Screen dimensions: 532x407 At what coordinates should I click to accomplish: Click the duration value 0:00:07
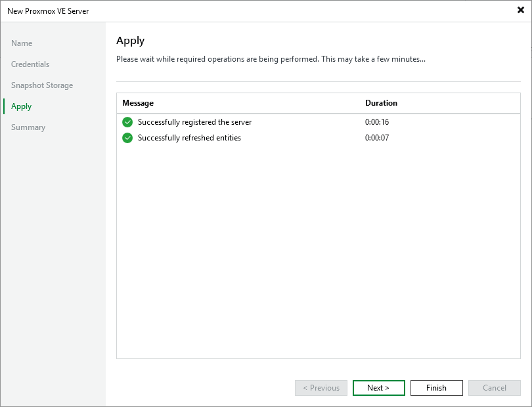[376, 138]
